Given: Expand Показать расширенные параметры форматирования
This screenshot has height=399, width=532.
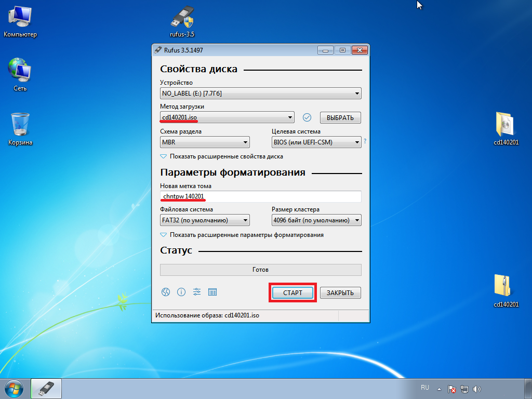Looking at the screenshot, I should pyautogui.click(x=242, y=235).
